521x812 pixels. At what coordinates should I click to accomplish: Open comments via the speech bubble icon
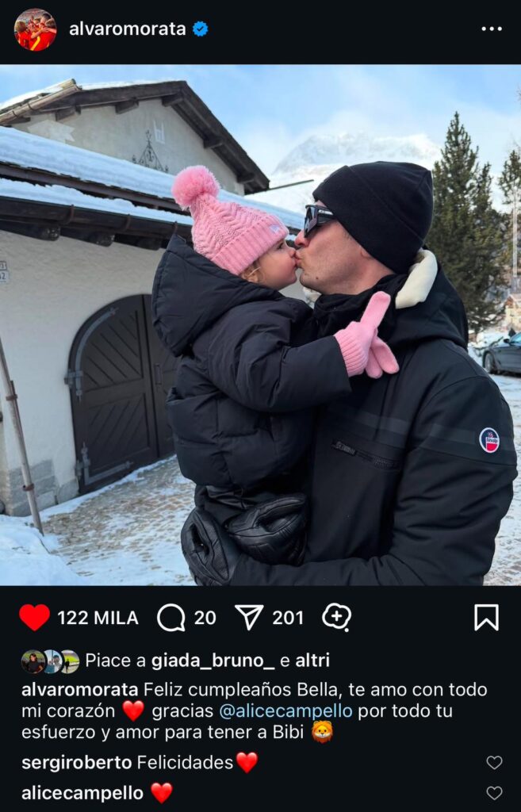171,618
